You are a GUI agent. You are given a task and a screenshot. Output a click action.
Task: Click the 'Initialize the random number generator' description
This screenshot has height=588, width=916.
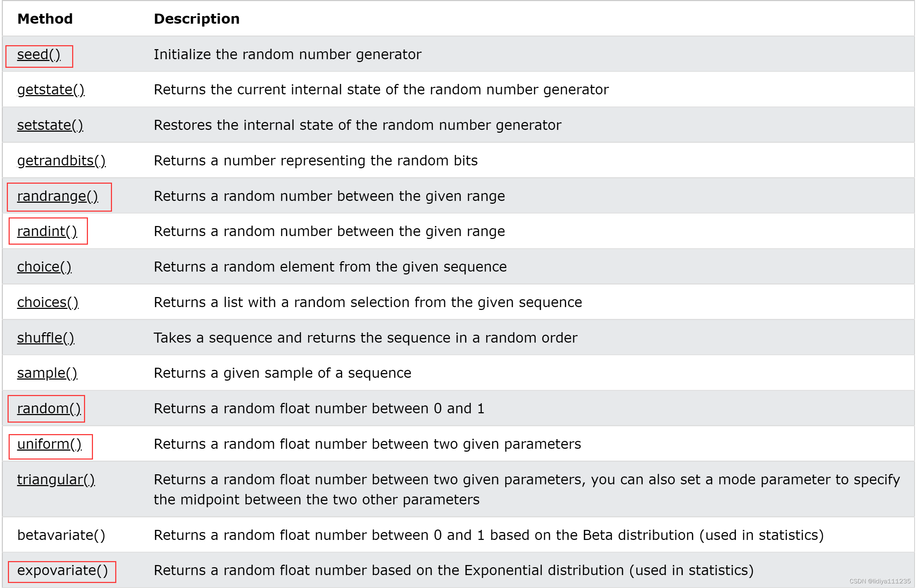[288, 55]
